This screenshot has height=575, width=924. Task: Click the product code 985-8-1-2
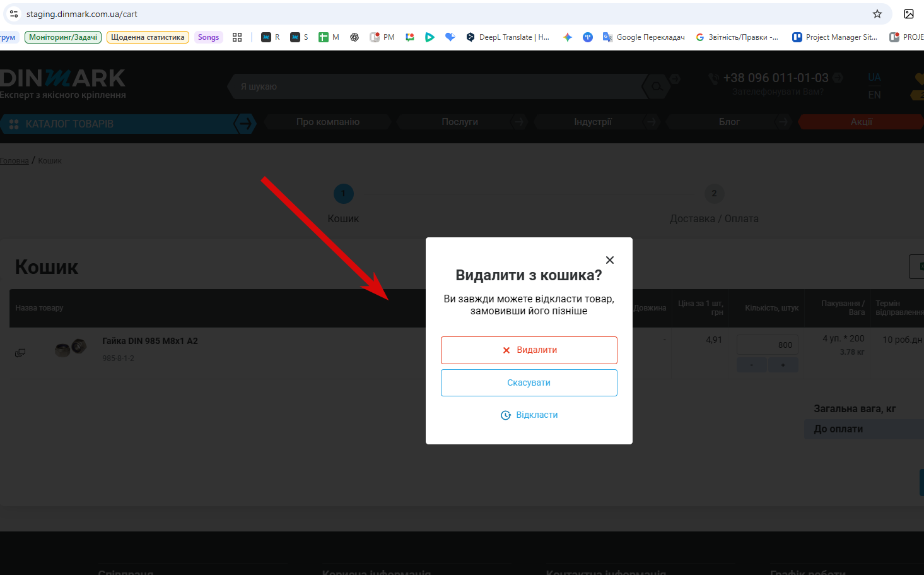pyautogui.click(x=118, y=359)
